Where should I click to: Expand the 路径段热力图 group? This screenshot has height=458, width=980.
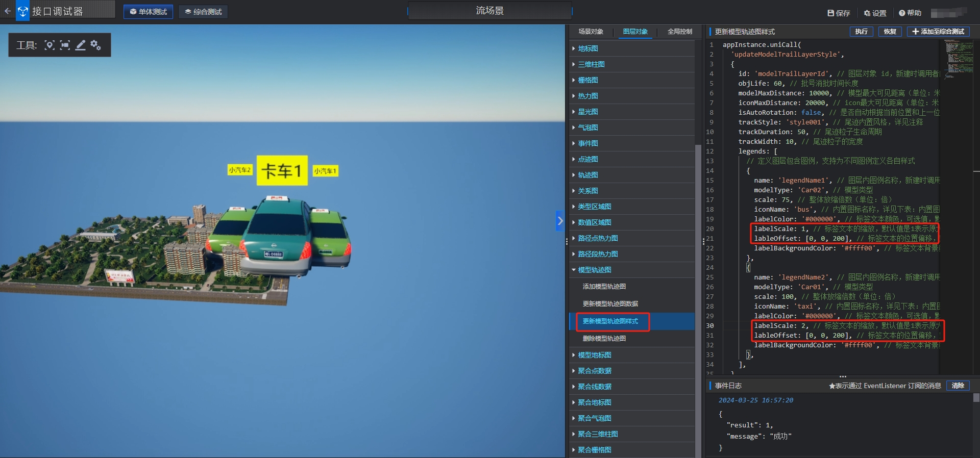click(632, 254)
